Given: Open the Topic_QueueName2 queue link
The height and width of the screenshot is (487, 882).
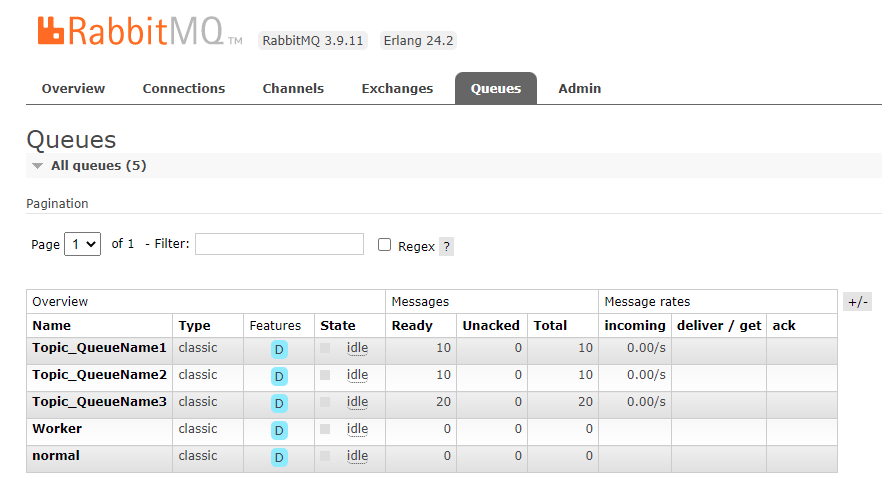Looking at the screenshot, I should tap(100, 375).
